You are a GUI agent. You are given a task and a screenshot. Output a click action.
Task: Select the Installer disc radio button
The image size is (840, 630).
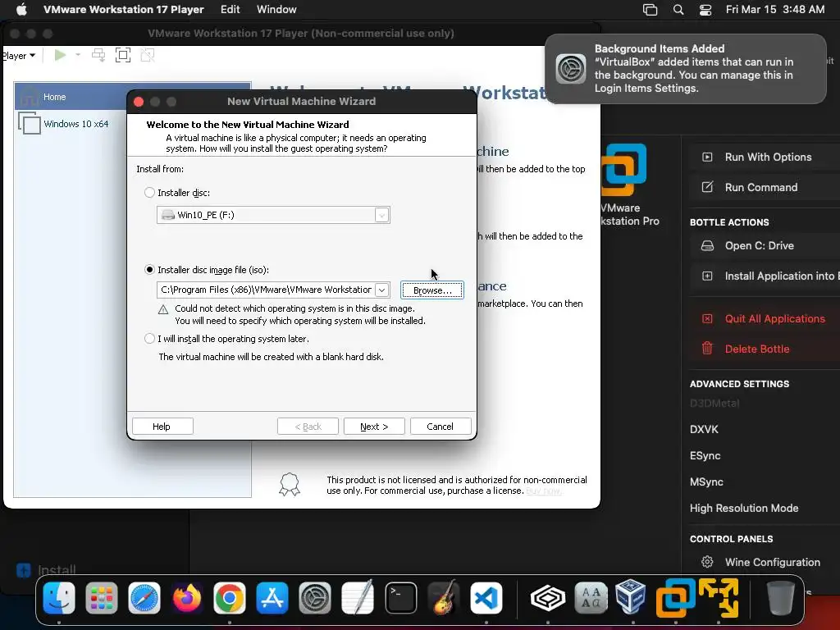click(149, 192)
